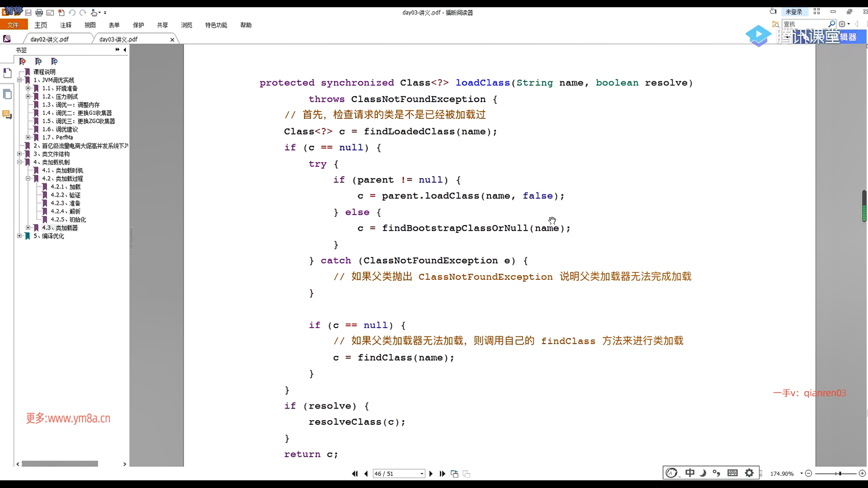Open bookmark 4.2.5、初始化

68,220
